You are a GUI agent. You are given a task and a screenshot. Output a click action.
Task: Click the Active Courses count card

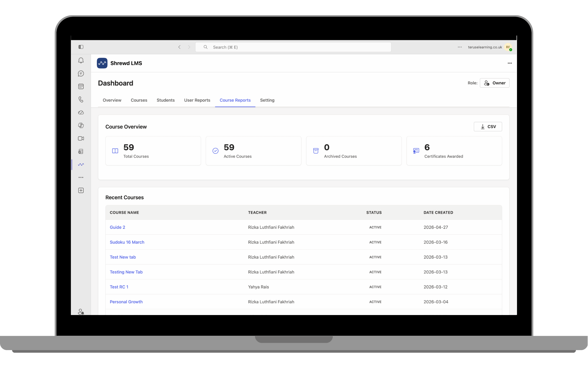pos(253,151)
